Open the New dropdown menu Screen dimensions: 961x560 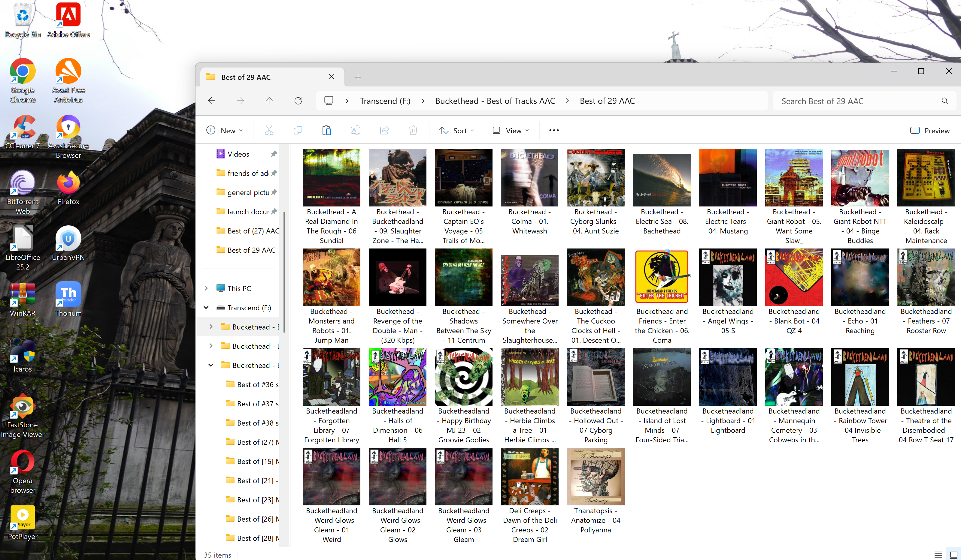(x=225, y=130)
